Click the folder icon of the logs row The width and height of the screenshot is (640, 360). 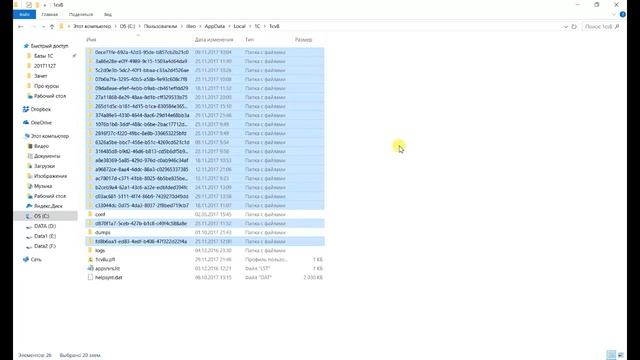(90, 250)
